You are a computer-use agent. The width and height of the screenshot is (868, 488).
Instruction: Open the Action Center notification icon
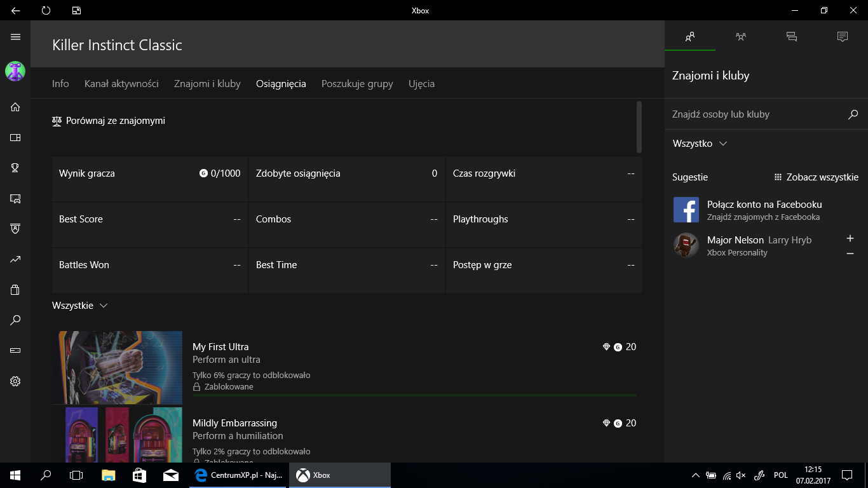847,475
